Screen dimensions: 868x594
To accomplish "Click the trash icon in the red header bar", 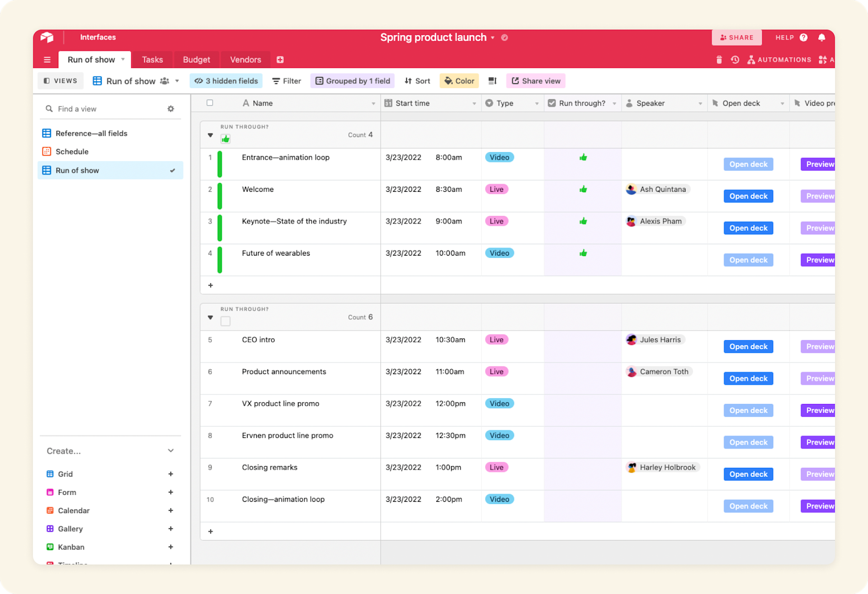I will 719,59.
